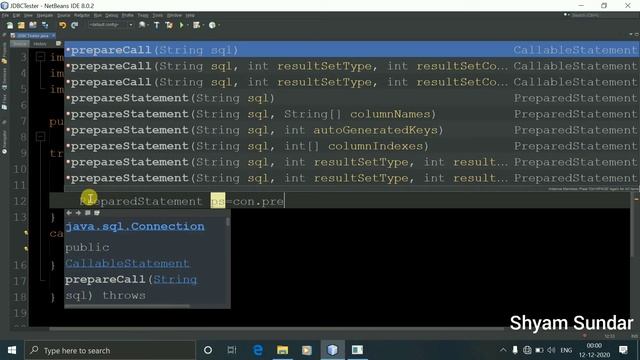640x360 pixels.
Task: Click the forward arrow in Javadoc popup
Action: tap(78, 213)
